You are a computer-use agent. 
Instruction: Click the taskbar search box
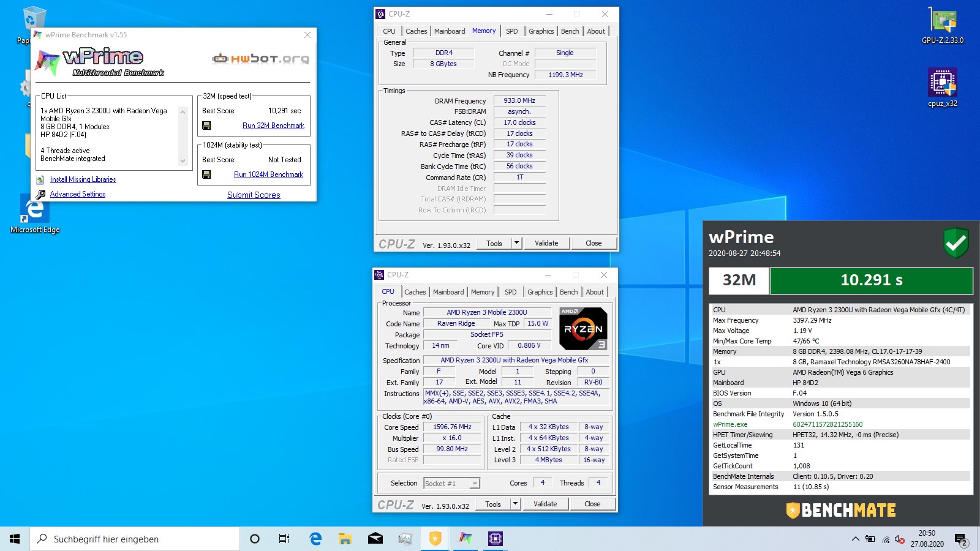[x=135, y=539]
